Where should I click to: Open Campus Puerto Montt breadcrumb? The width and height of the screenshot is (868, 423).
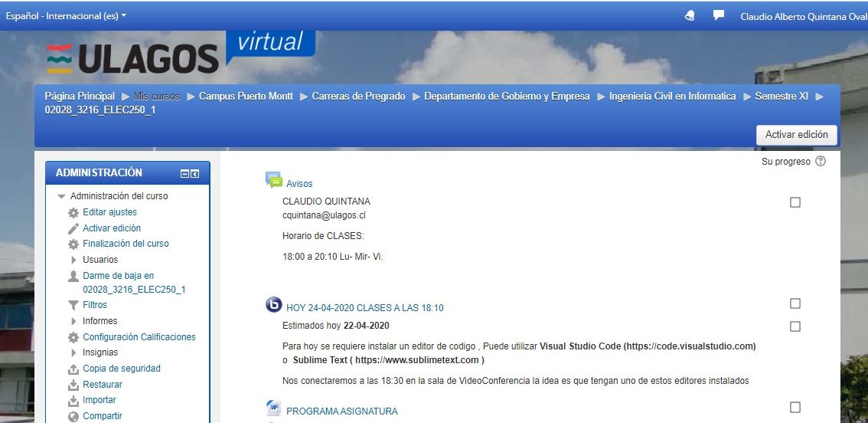[x=246, y=96]
